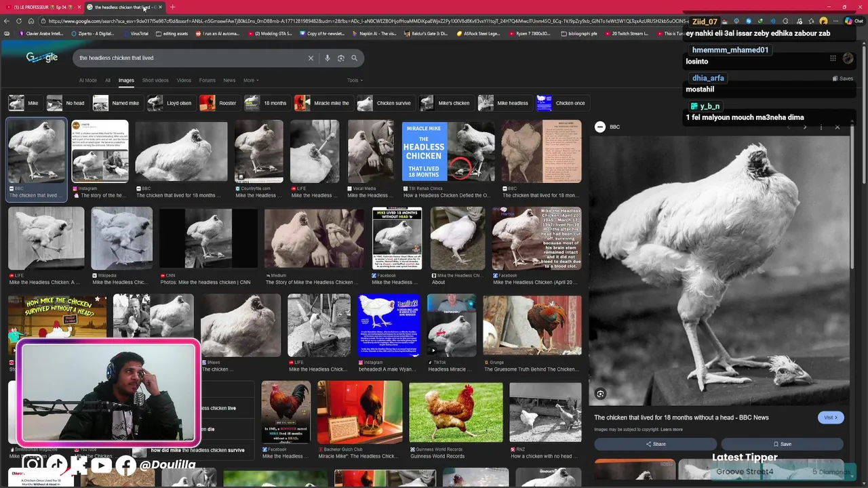The width and height of the screenshot is (868, 488).
Task: Filter images by Rooster chip
Action: coord(219,103)
